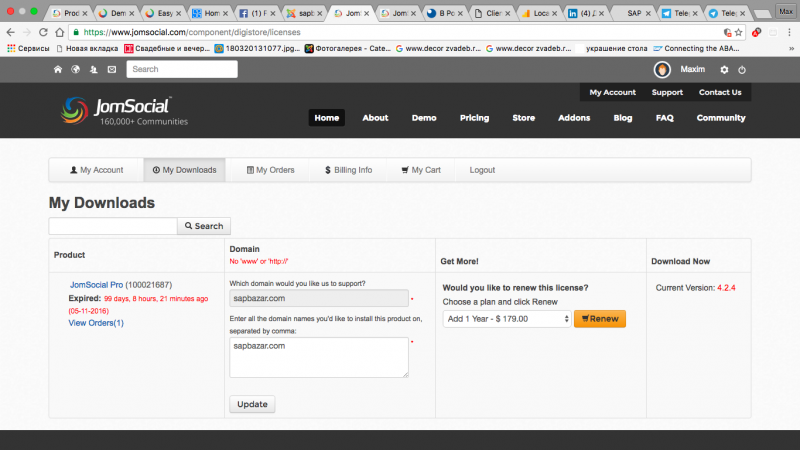
Task: Show more bookmarks with the double chevron
Action: tap(791, 48)
